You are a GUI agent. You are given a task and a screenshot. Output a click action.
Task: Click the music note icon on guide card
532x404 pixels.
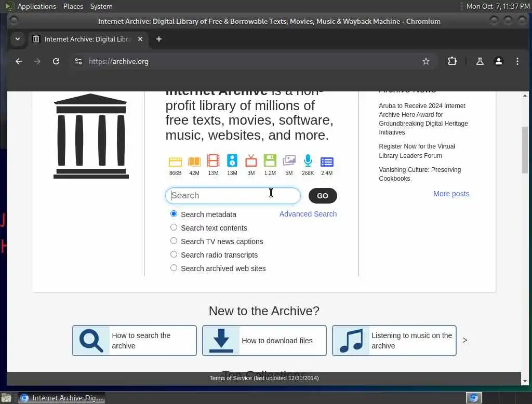[351, 341]
